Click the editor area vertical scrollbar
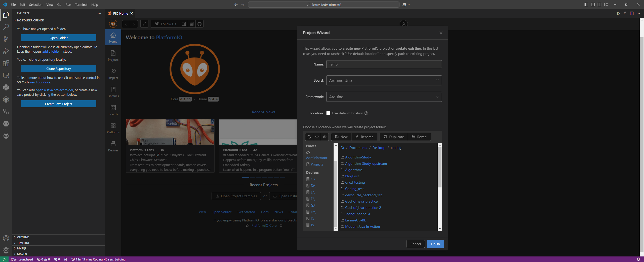The height and width of the screenshot is (262, 644). (x=642, y=145)
